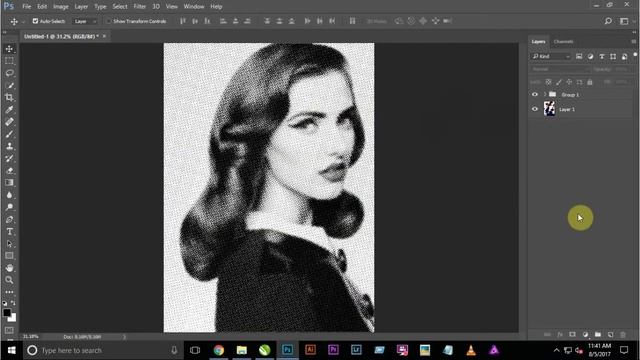Switch to the Channels tab

pyautogui.click(x=563, y=41)
